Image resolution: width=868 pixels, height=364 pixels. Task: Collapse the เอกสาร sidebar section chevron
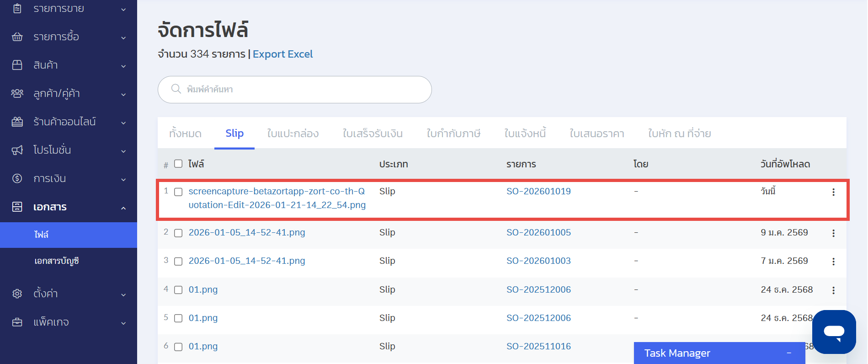123,208
